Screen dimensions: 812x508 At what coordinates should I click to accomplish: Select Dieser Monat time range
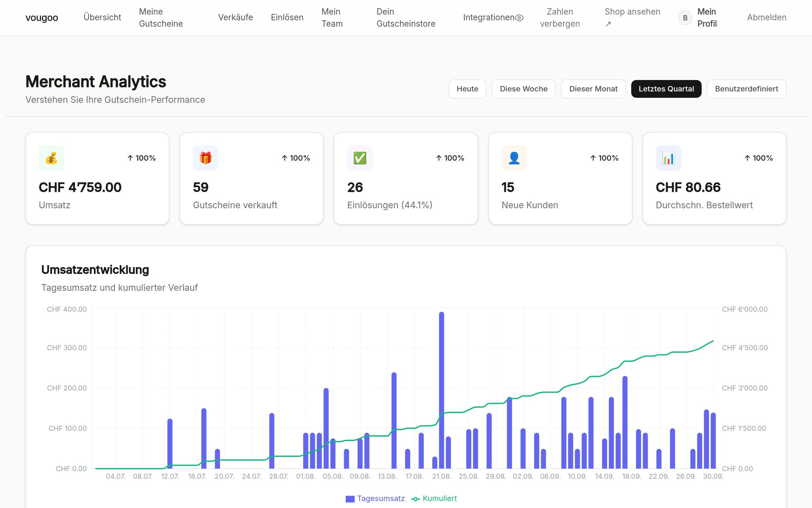[593, 89]
